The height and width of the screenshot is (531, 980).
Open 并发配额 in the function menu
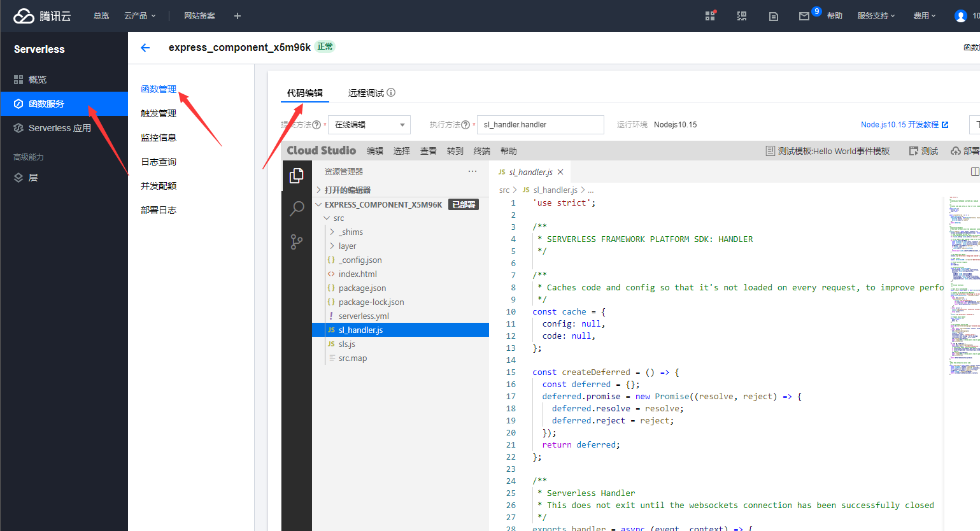[159, 186]
